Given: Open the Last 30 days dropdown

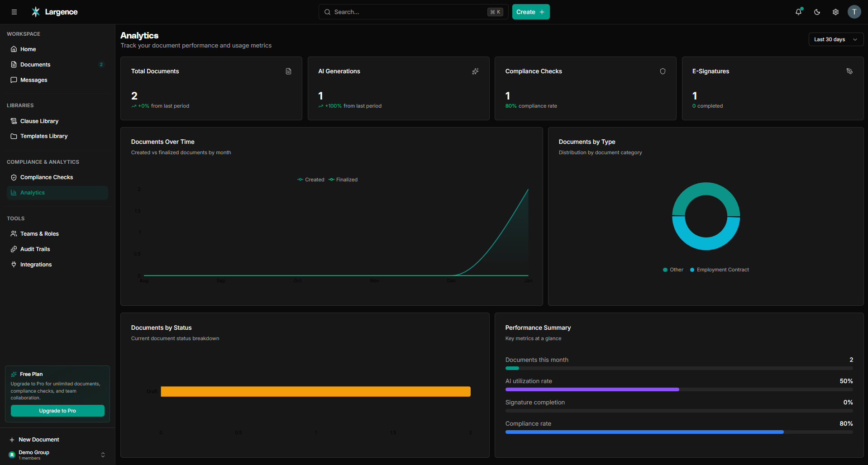Looking at the screenshot, I should [x=835, y=39].
